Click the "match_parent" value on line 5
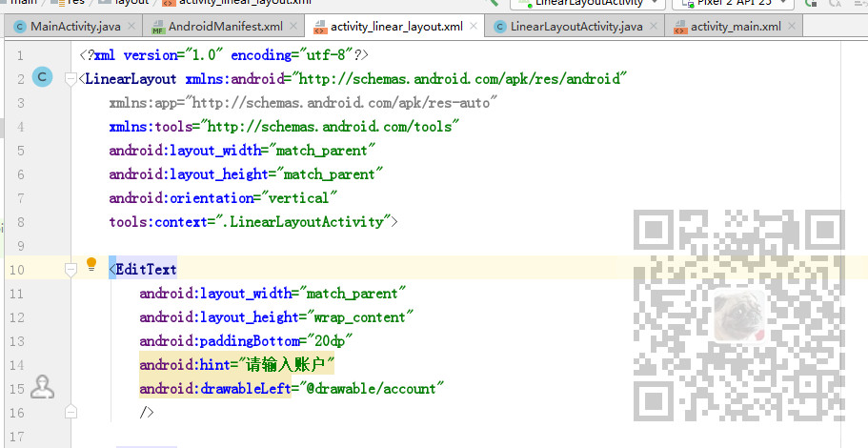This screenshot has height=448, width=868. coord(322,150)
